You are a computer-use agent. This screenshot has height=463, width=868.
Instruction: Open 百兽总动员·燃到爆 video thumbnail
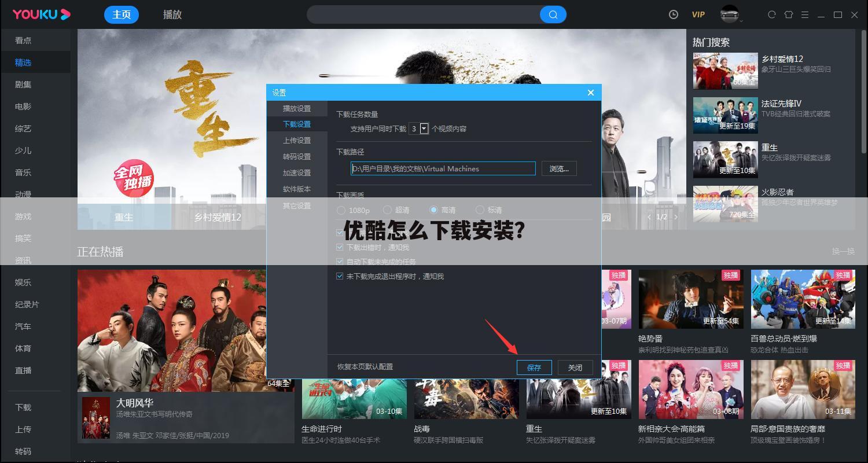(x=803, y=300)
